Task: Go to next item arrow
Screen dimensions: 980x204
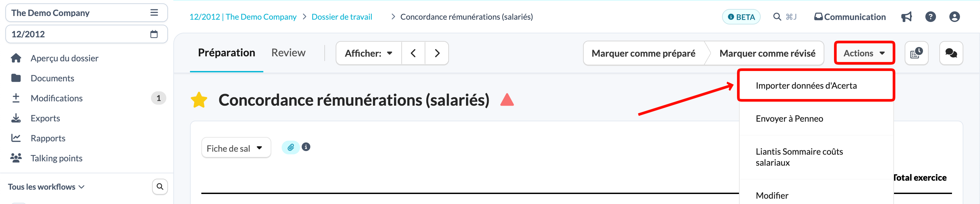Action: (437, 53)
